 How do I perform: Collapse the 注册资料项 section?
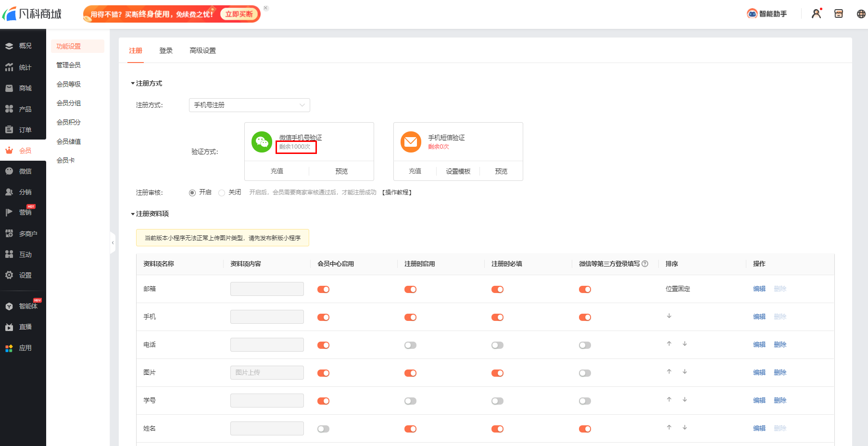tap(133, 214)
